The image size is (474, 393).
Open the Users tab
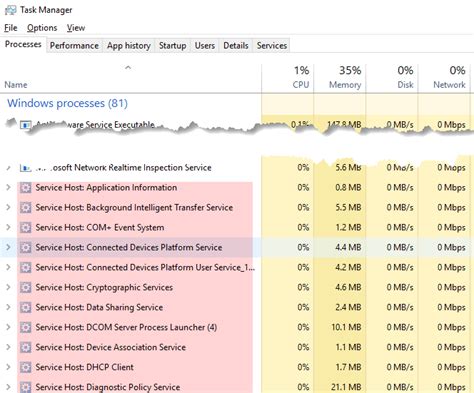pos(205,46)
